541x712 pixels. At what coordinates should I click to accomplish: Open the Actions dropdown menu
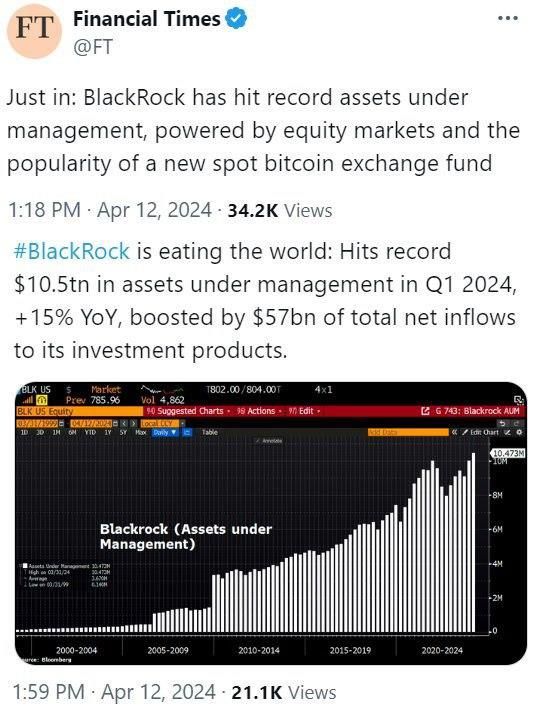click(x=260, y=411)
